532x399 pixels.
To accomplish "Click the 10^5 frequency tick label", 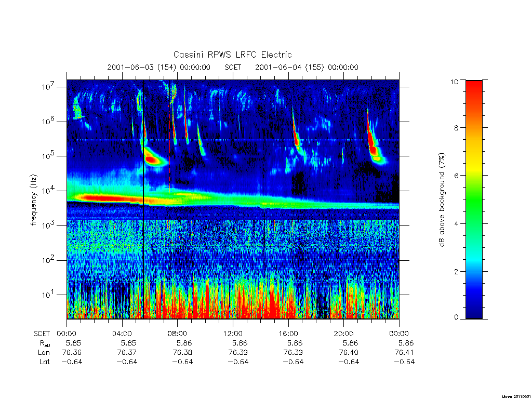I will pyautogui.click(x=49, y=156).
